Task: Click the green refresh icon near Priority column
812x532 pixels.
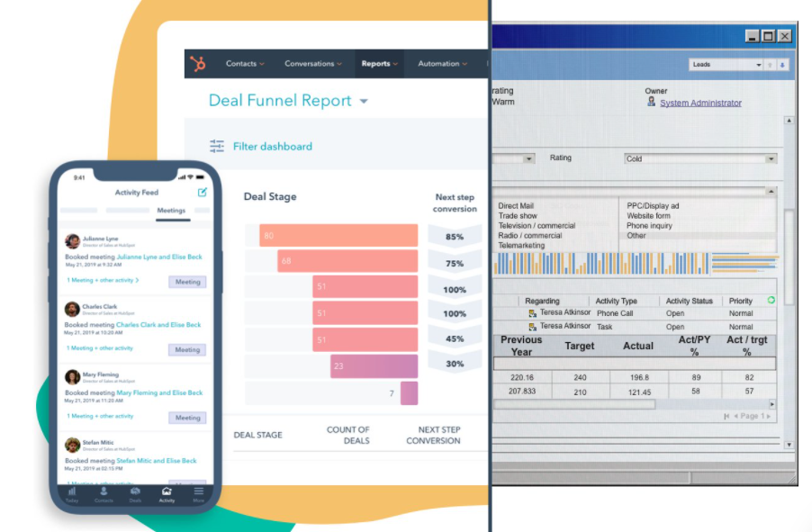Action: 771,300
